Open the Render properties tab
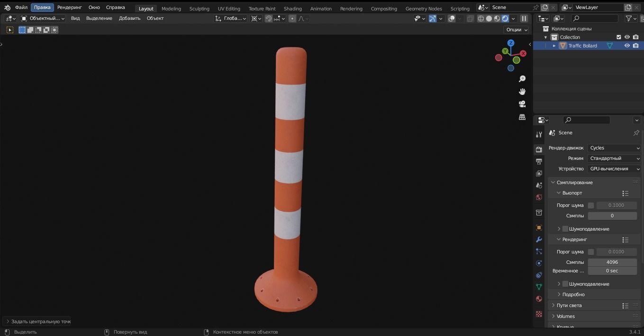Screen dimensions: 644x336 point(539,149)
